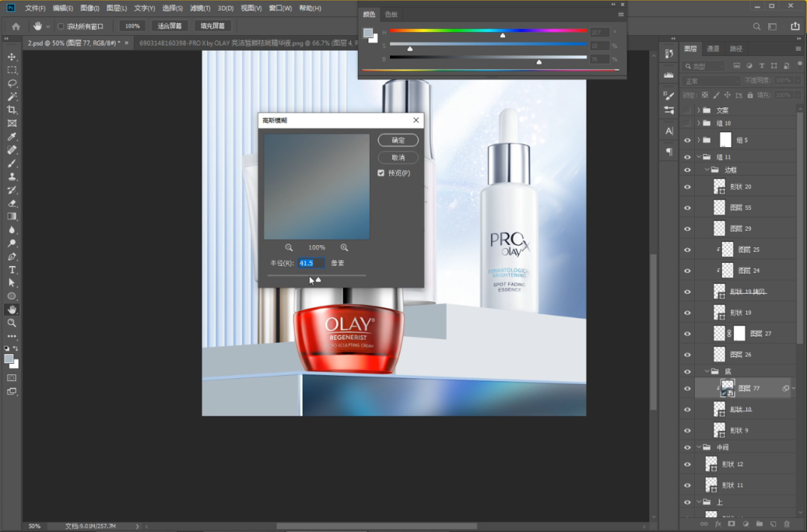This screenshot has width=807, height=532.
Task: Select the Move tool
Action: (x=12, y=57)
